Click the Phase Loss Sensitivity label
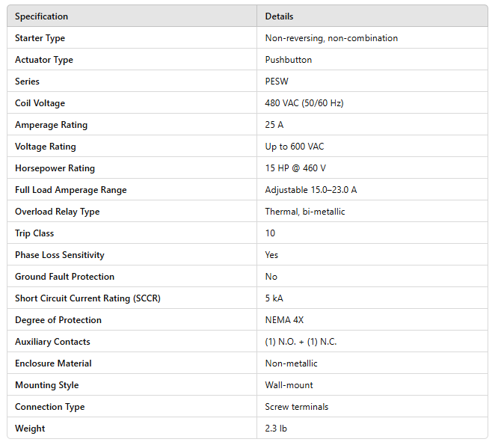Viewport: 504px width, 442px height. coord(59,255)
